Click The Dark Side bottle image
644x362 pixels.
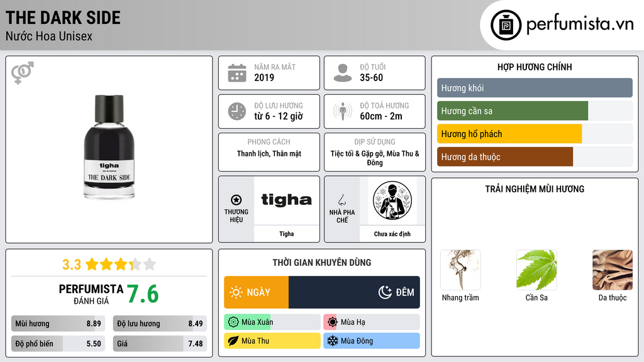click(109, 147)
